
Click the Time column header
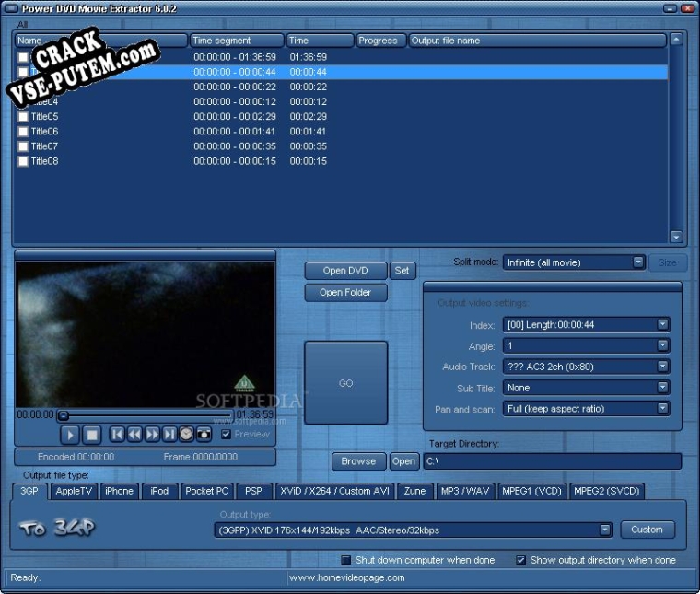pyautogui.click(x=320, y=41)
